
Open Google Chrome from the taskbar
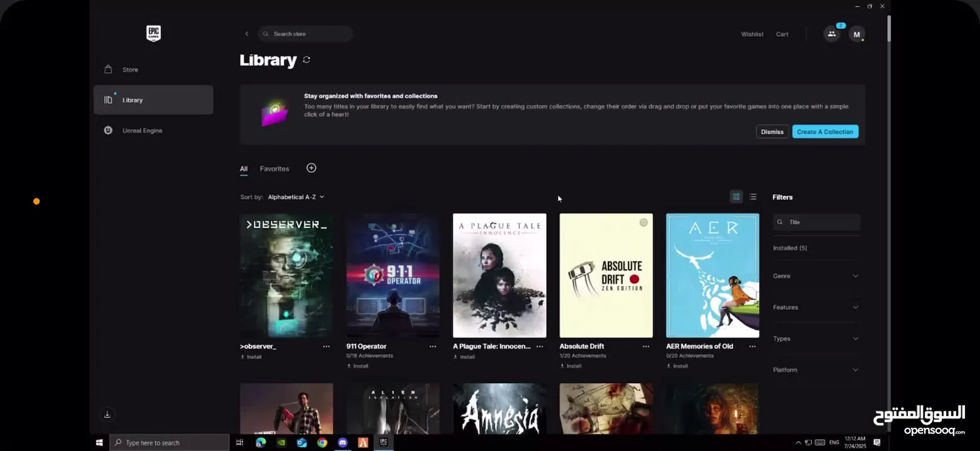click(x=322, y=443)
